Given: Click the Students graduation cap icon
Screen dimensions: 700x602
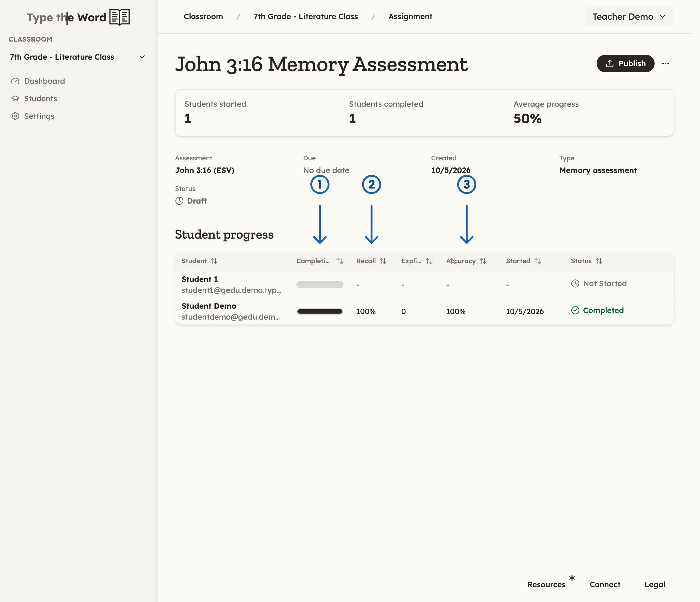Looking at the screenshot, I should tap(15, 99).
